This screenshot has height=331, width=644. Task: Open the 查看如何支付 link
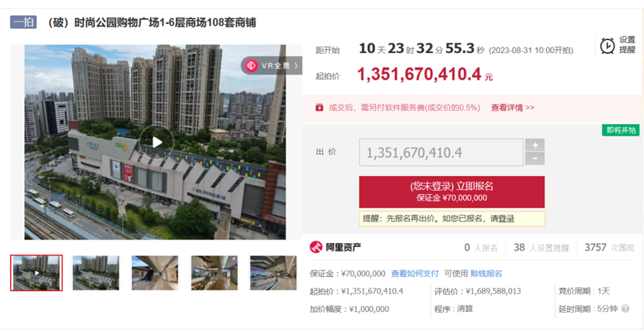[x=415, y=273]
